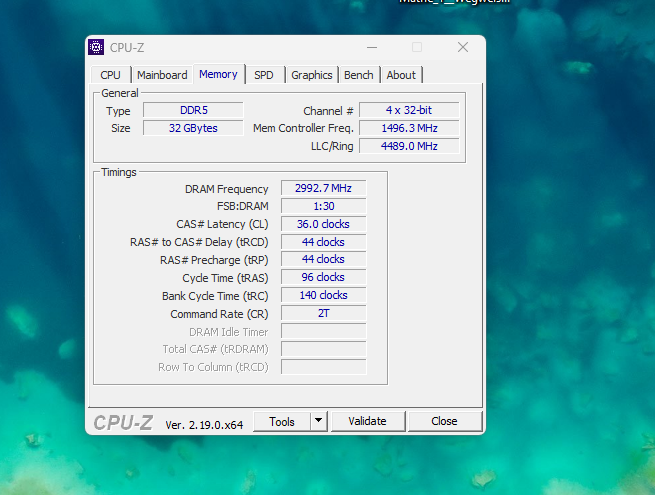Click the DRAM Frequency label
655x495 pixels.
226,189
